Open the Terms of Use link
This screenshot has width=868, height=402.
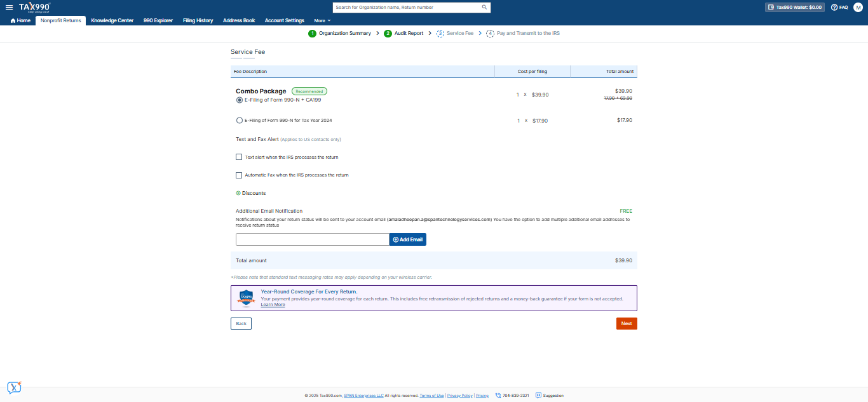point(431,396)
